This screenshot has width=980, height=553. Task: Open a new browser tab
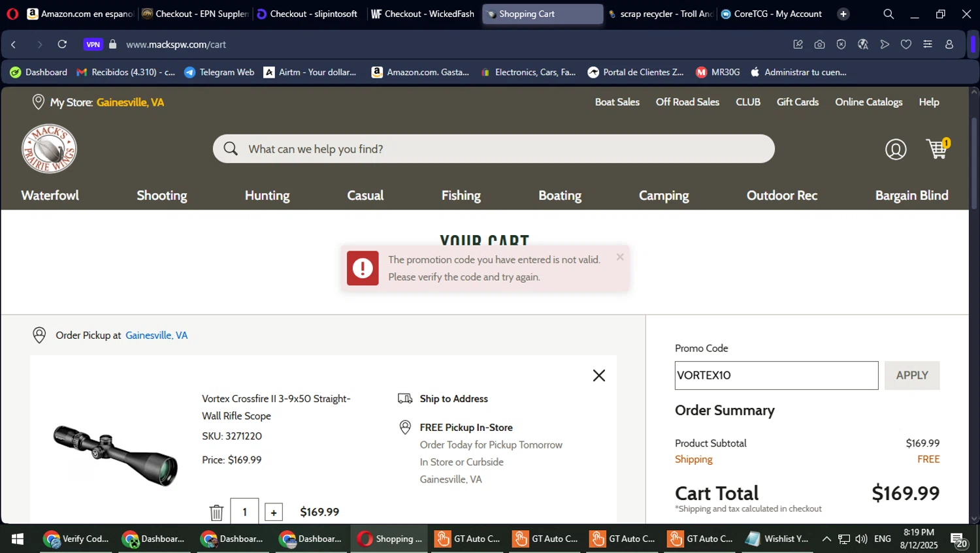point(843,14)
